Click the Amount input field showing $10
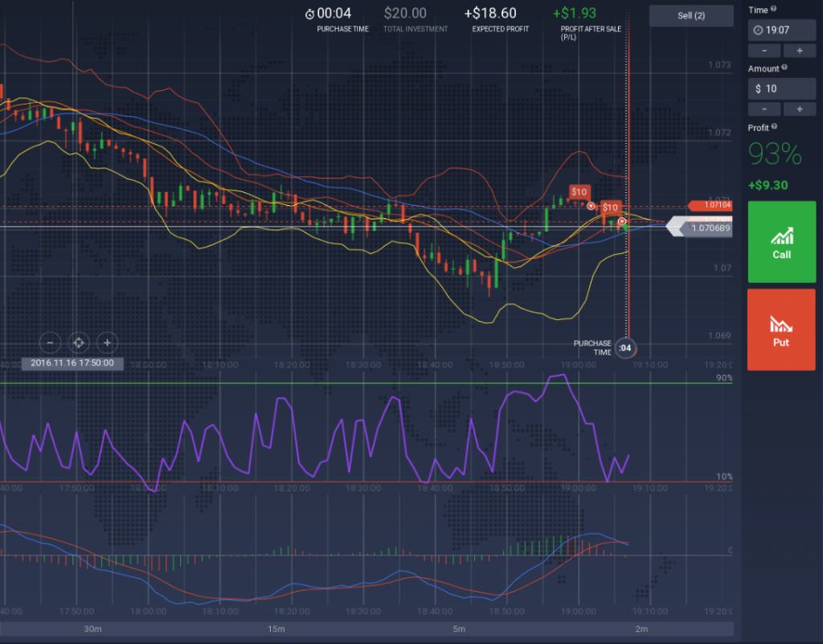 tap(781, 88)
